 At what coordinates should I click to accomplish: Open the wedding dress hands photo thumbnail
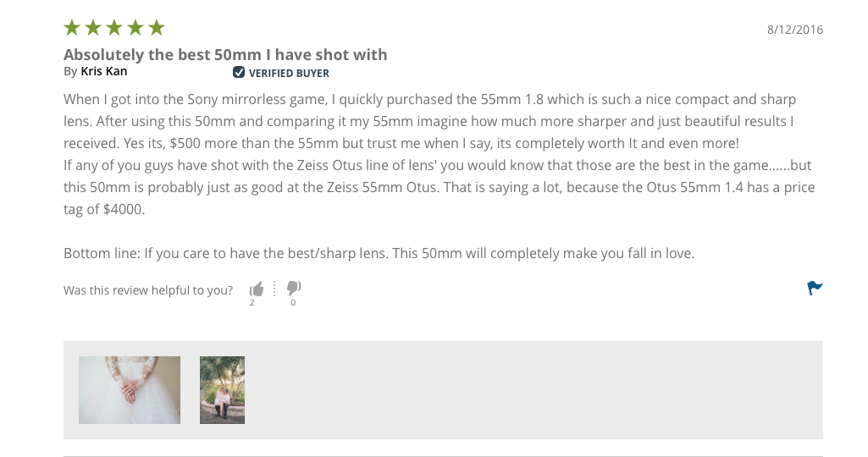pyautogui.click(x=130, y=390)
